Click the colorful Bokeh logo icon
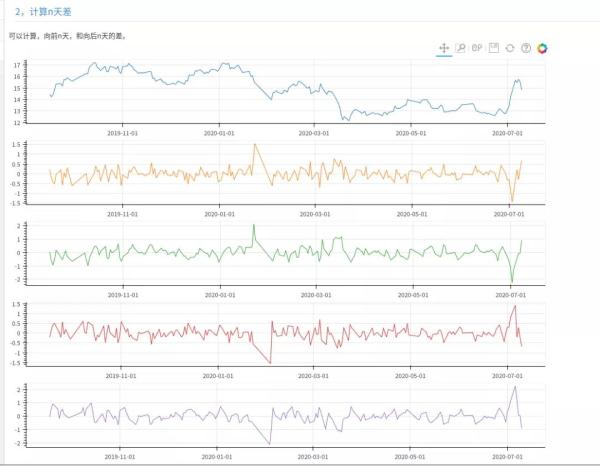600x466 pixels. (x=542, y=48)
